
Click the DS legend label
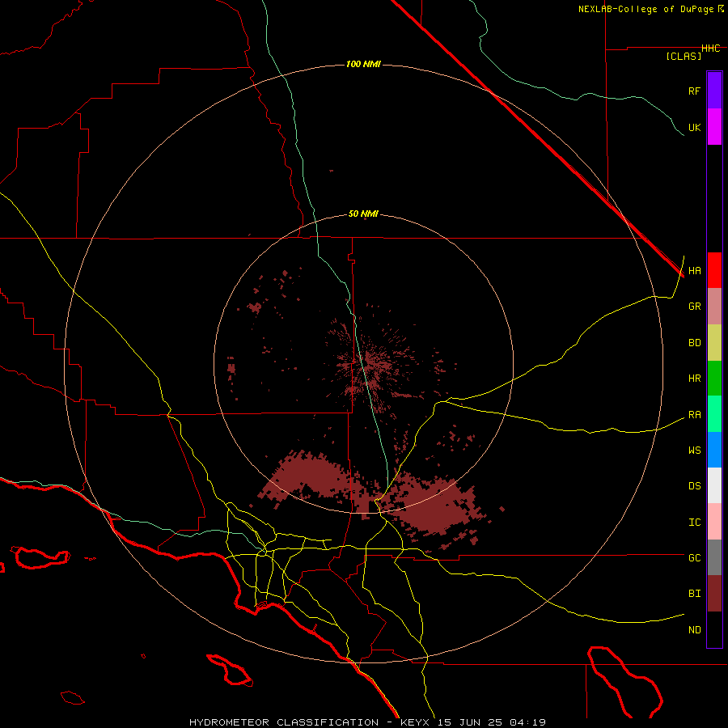(694, 486)
